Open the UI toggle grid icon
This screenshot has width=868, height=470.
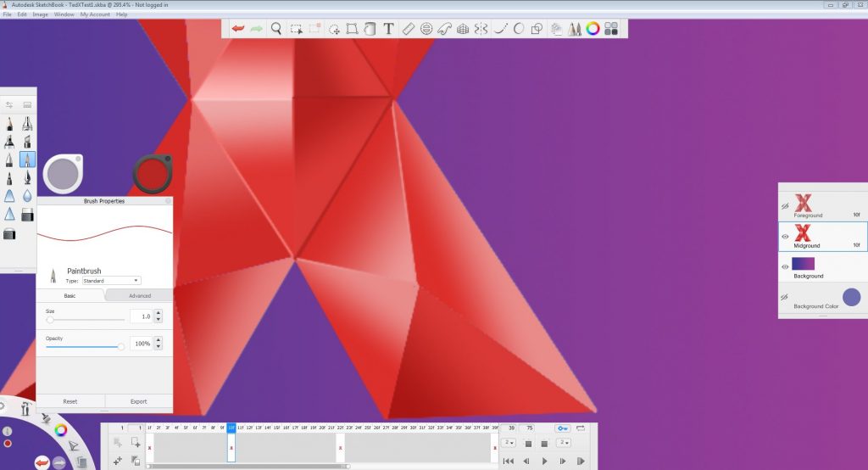point(611,29)
